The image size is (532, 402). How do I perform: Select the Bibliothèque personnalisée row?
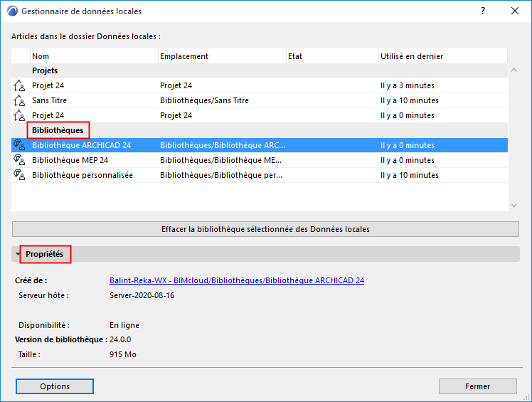click(260, 175)
